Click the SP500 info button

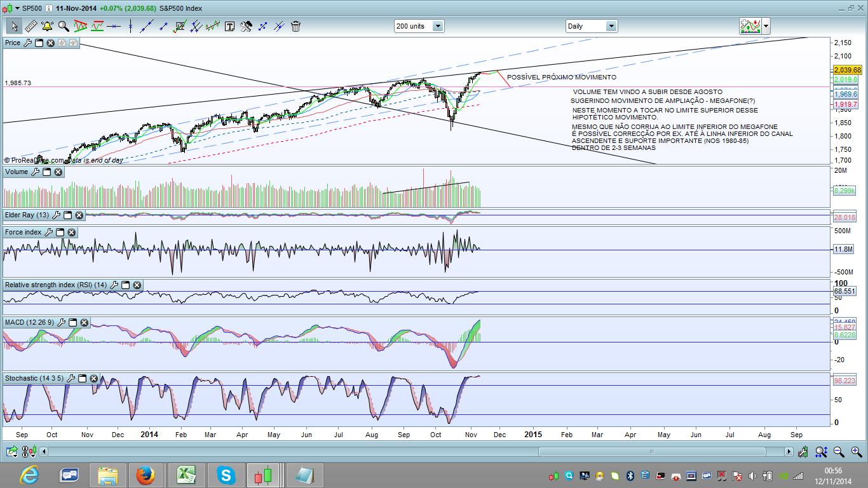[x=49, y=8]
